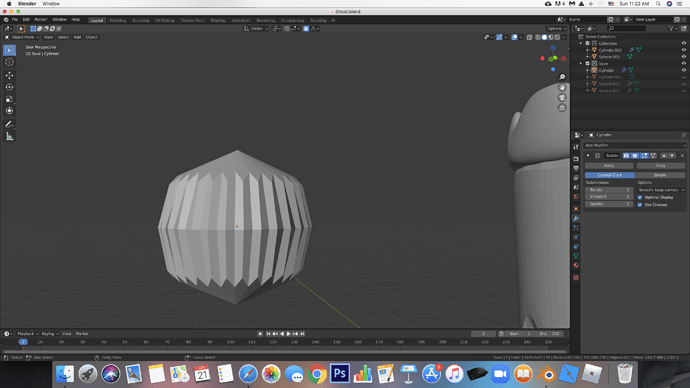Toggle visibility of the Collection row

click(x=683, y=44)
